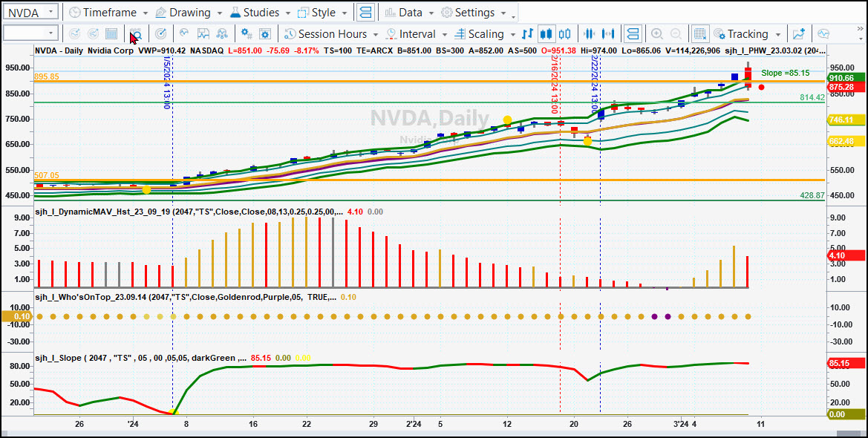Click the NVDA - Daily Nvidia Corp chart header
The width and height of the screenshot is (868, 438).
click(85, 50)
